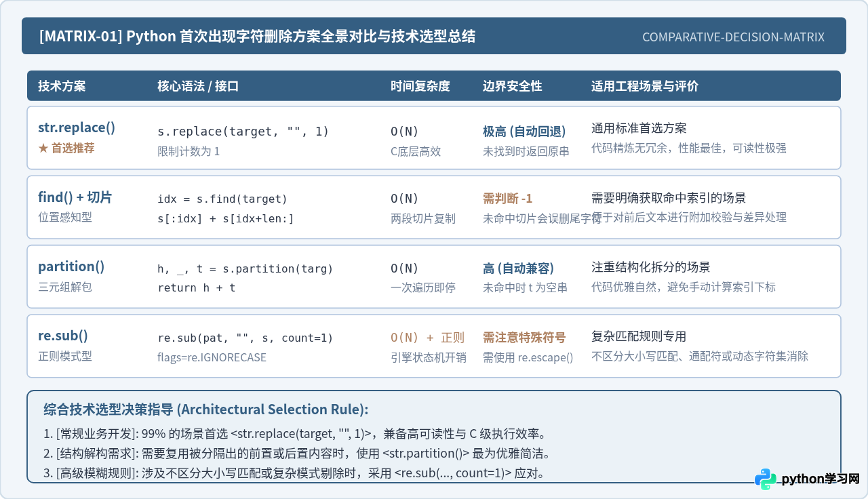The image size is (868, 499).
Task: Click 注重结构化拆分的场景 text
Action: (x=651, y=267)
